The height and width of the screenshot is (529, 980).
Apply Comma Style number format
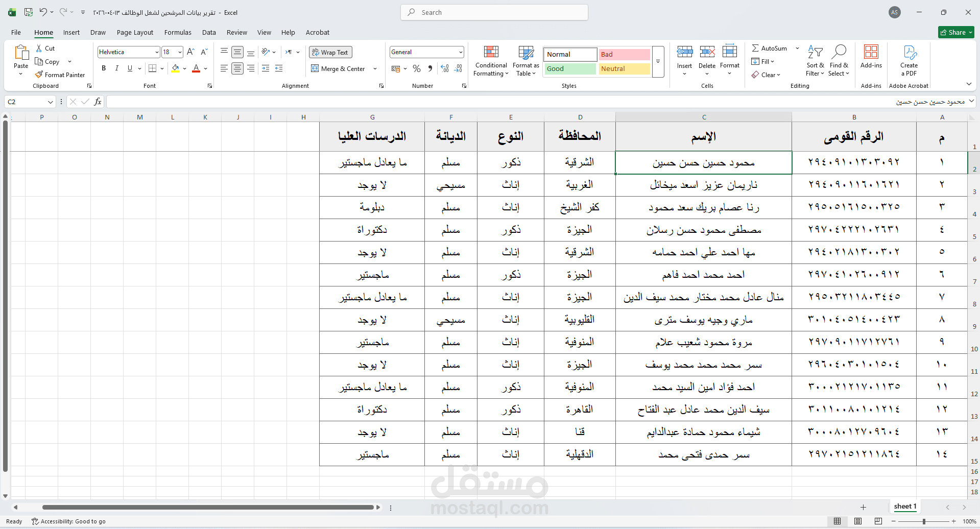430,68
